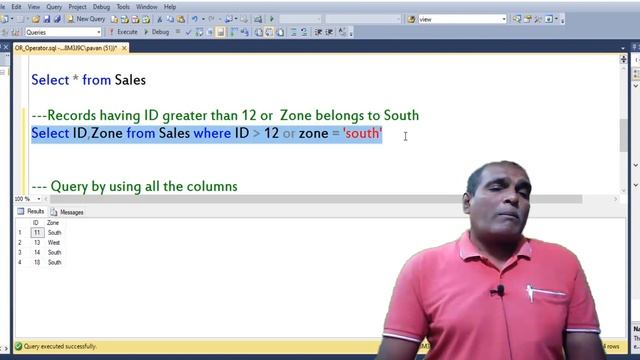Switch to the Results tab
The width and height of the screenshot is (640, 360).
click(31, 211)
